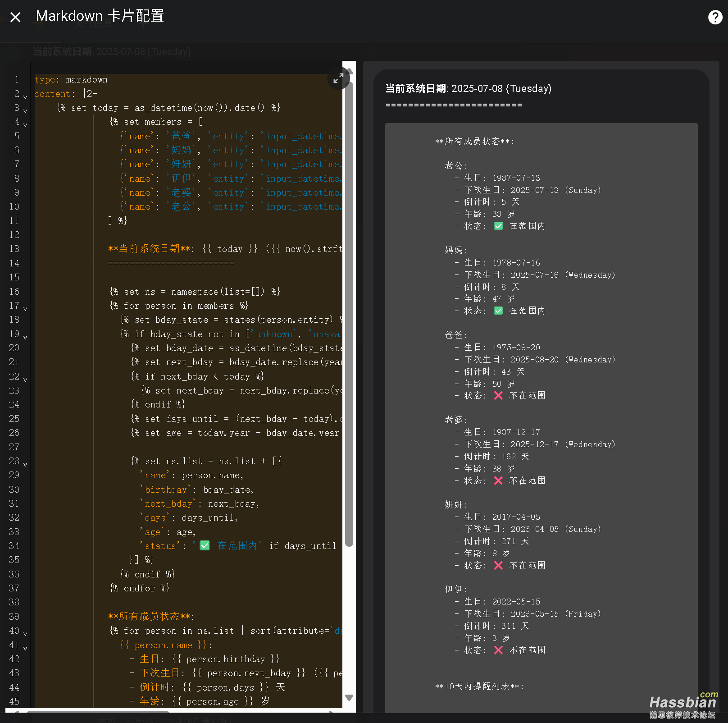Click the '妍妍:' name in preview

click(x=456, y=504)
